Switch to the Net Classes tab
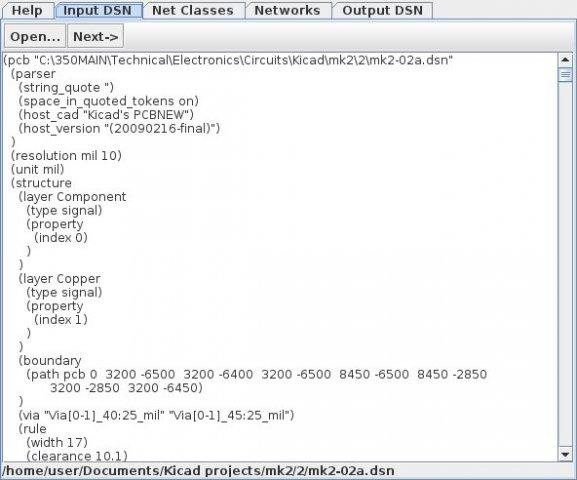577x480 pixels. click(193, 10)
